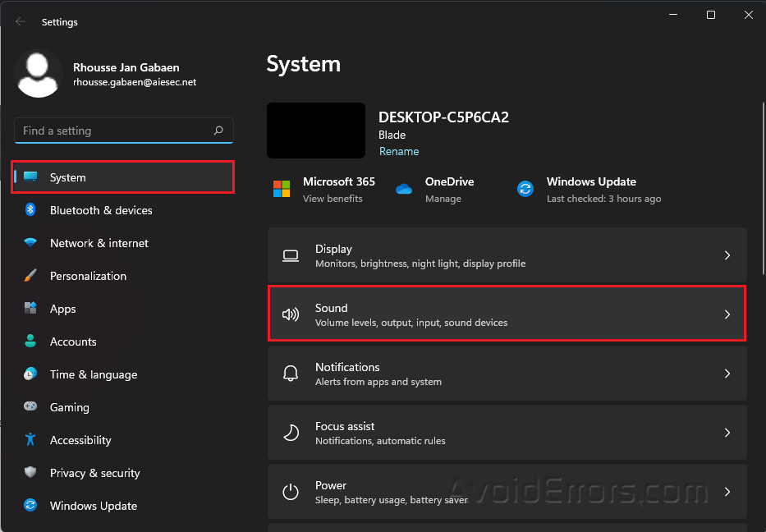Open Notifications via its chevron arrow
Image resolution: width=766 pixels, height=532 pixels.
(727, 374)
